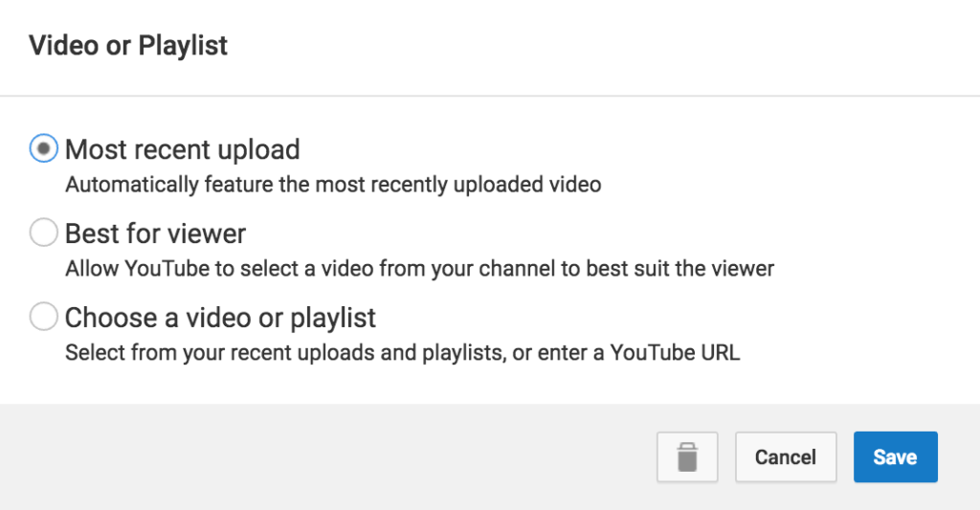Click the Choose a video or playlist label

tap(221, 318)
